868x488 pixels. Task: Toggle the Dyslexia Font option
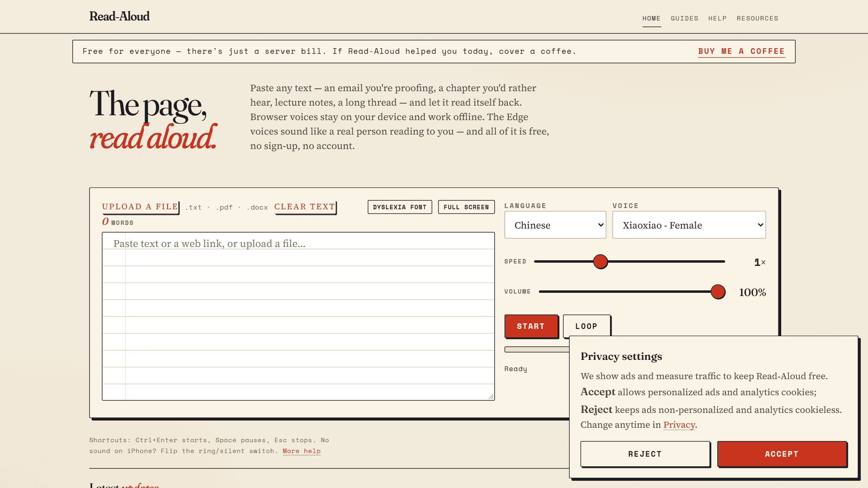click(x=399, y=207)
